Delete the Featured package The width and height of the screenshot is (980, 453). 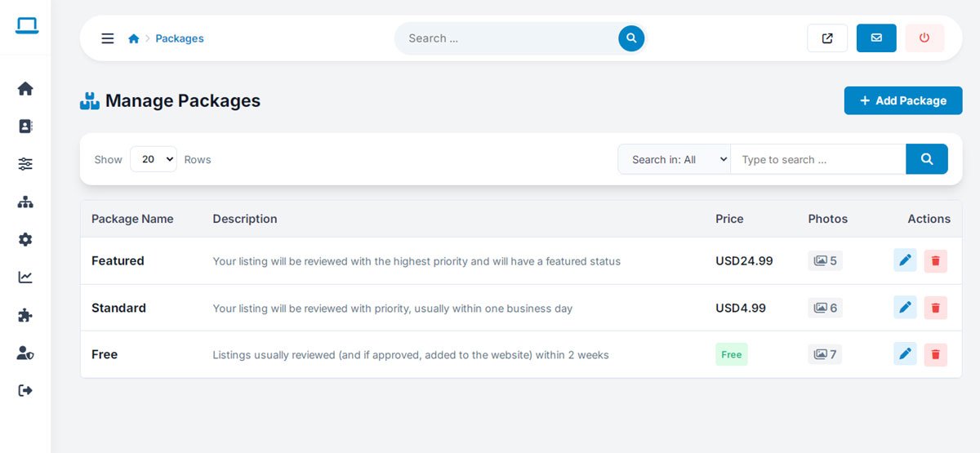coord(936,261)
